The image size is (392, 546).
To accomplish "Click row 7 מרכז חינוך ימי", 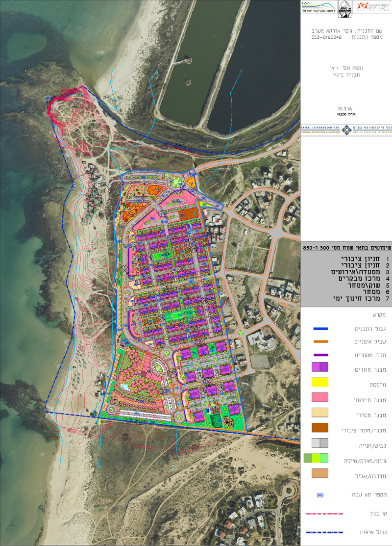I will (x=361, y=299).
